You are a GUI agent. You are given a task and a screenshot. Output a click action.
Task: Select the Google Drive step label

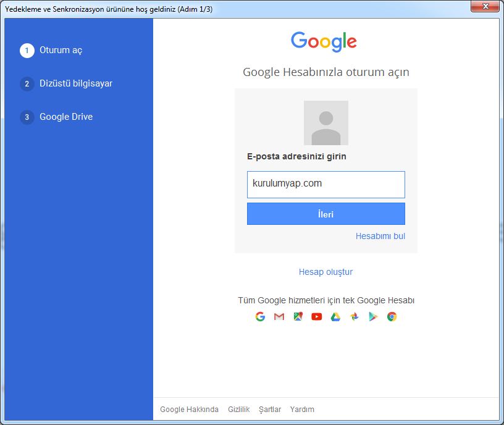click(66, 116)
